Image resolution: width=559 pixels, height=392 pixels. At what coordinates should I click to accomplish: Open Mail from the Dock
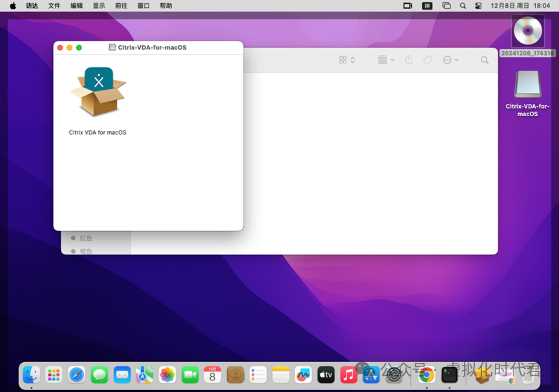point(122,375)
